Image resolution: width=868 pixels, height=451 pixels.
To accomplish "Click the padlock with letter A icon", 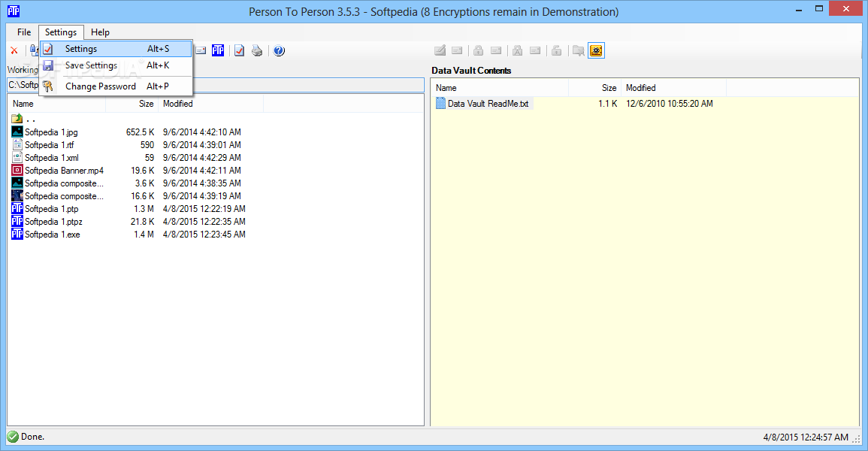I will (517, 50).
